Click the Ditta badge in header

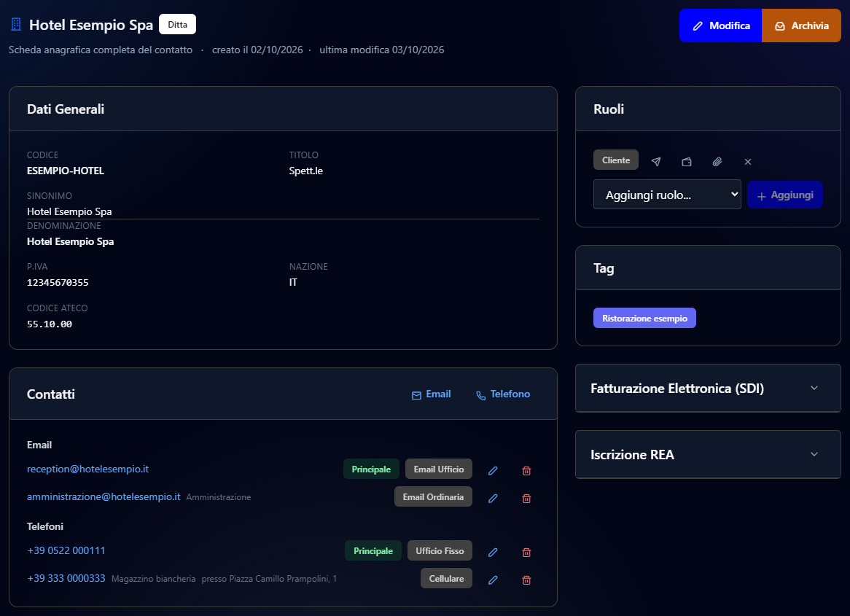[177, 24]
